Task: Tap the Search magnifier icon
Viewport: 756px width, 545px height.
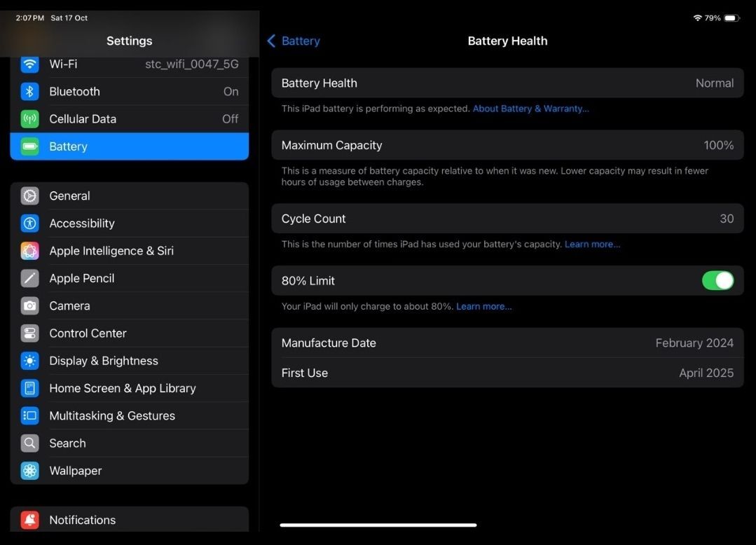Action: 29,443
